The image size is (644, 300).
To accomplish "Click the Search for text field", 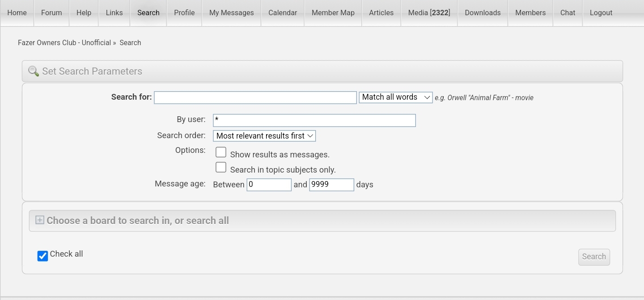I will pos(255,97).
